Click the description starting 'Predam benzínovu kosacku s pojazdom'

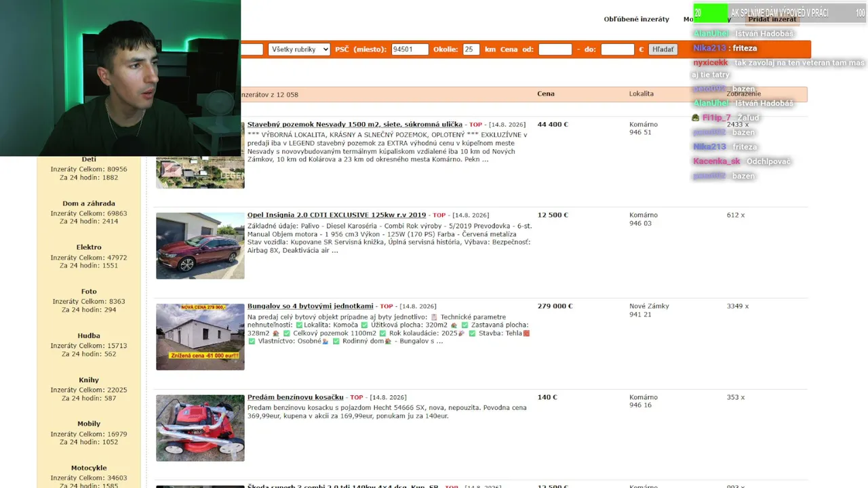(387, 411)
